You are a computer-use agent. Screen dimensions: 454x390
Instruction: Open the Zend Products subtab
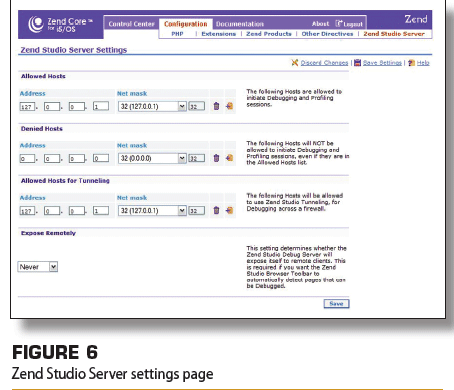pos(269,34)
